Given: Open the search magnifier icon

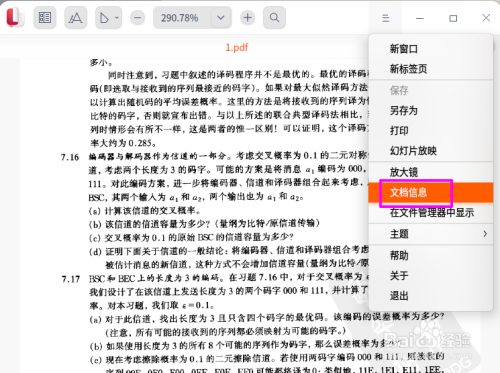Looking at the screenshot, I should pyautogui.click(x=274, y=17).
